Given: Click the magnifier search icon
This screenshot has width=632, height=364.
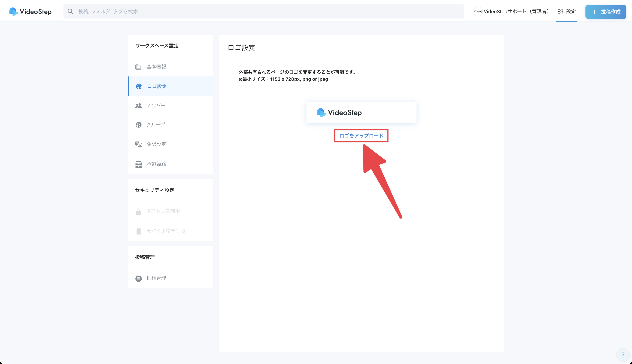Looking at the screenshot, I should coord(71,11).
